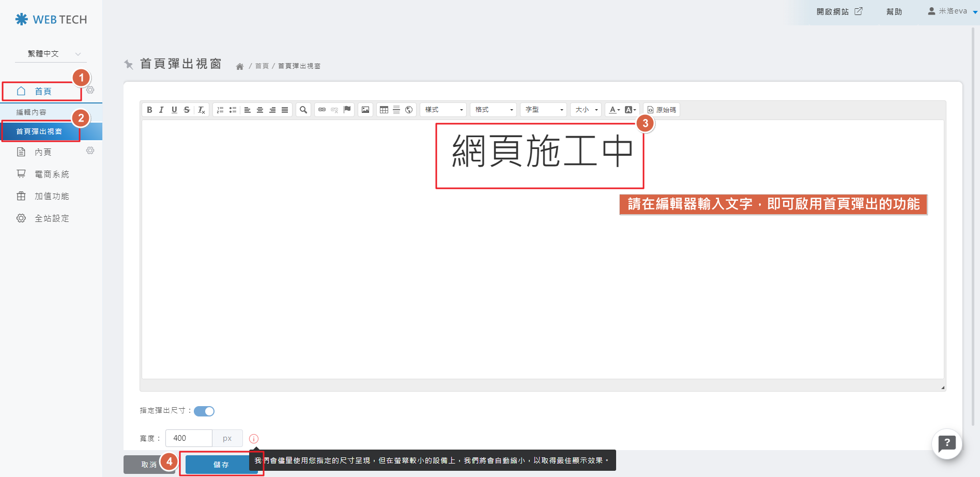Select 電商系統 in the sidebar
The image size is (980, 477).
click(x=51, y=174)
